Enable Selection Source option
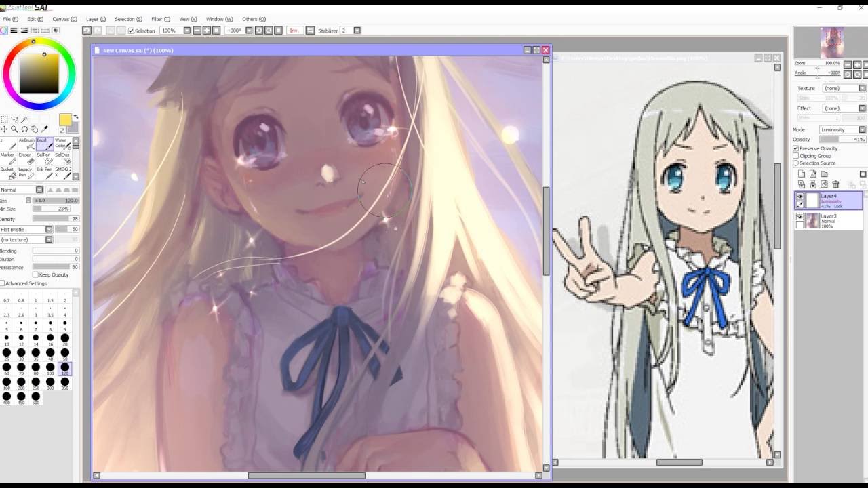The width and height of the screenshot is (868, 488). click(x=796, y=163)
